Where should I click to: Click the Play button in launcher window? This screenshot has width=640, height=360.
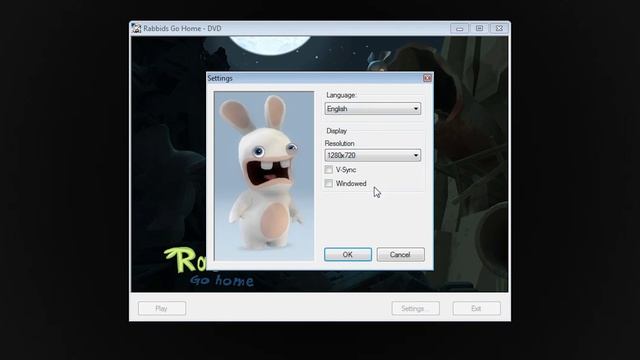point(162,308)
